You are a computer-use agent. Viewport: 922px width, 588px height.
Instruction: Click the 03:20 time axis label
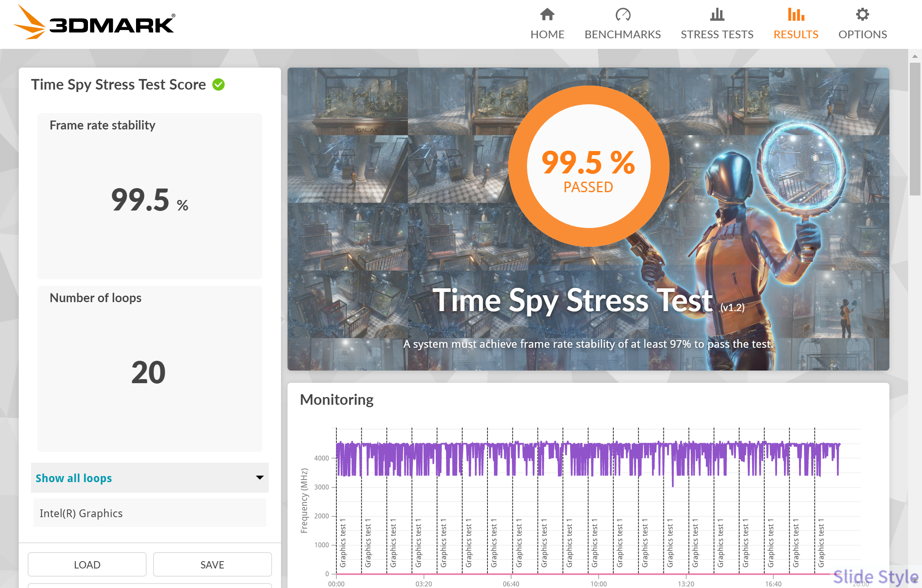coord(424,584)
